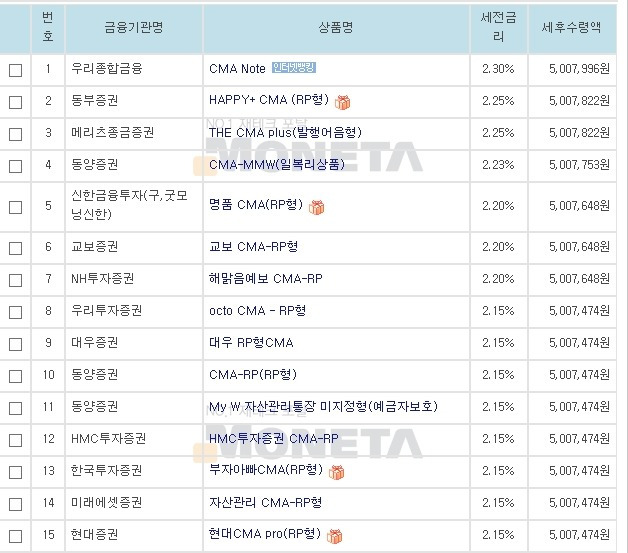Open the HAPPY+ CMA (RP형) product
The height and width of the screenshot is (553, 628).
(x=269, y=100)
